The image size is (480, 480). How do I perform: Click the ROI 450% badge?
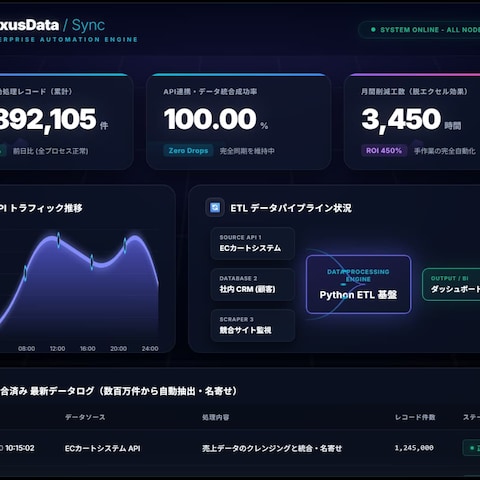pyautogui.click(x=384, y=151)
